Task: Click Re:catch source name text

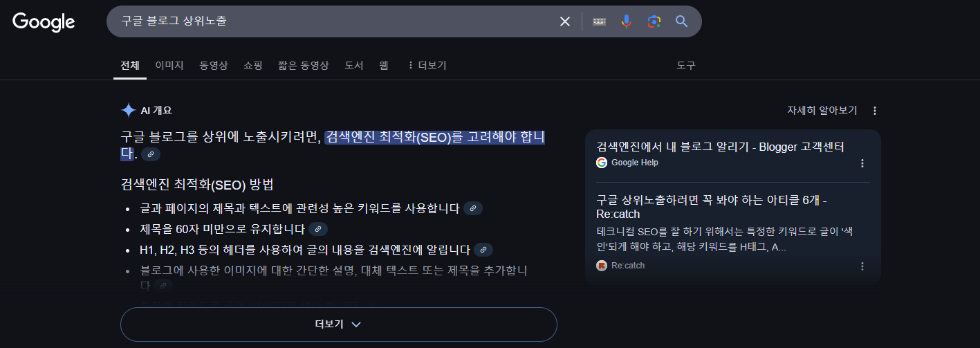Action: 628,266
